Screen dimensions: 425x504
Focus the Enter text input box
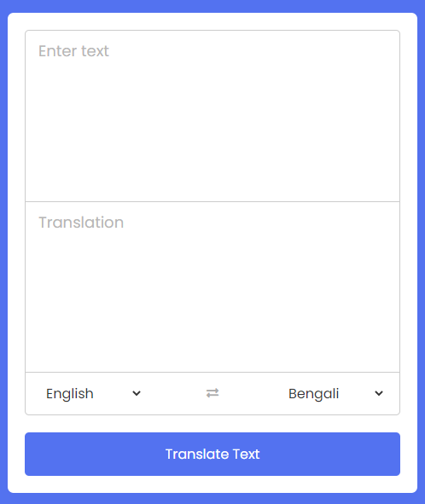(212, 116)
